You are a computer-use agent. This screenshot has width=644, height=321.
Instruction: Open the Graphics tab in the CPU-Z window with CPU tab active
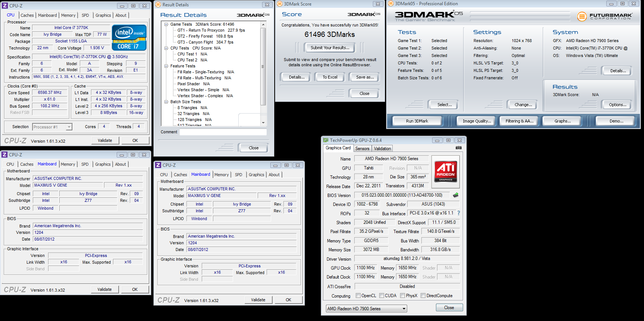(x=103, y=15)
